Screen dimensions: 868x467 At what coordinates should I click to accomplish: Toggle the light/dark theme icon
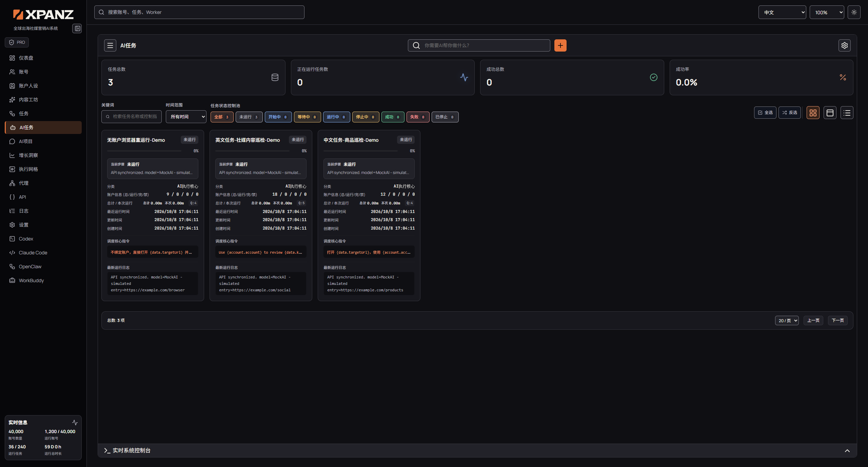(x=854, y=12)
